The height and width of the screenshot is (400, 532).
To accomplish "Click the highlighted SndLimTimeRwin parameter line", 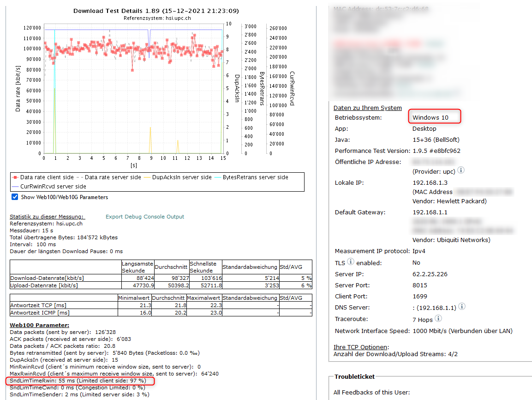I will [x=78, y=381].
